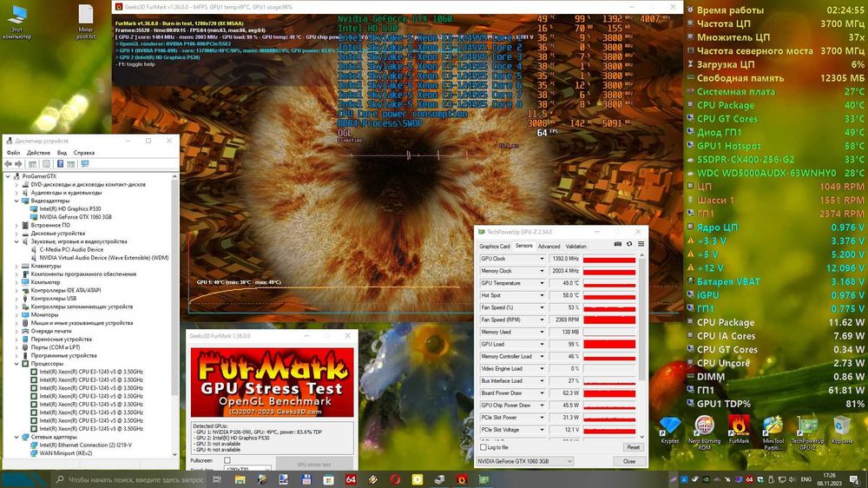Switch to Graphics Card tab in GPU-Z
This screenshot has height=488, width=868.
tap(495, 247)
